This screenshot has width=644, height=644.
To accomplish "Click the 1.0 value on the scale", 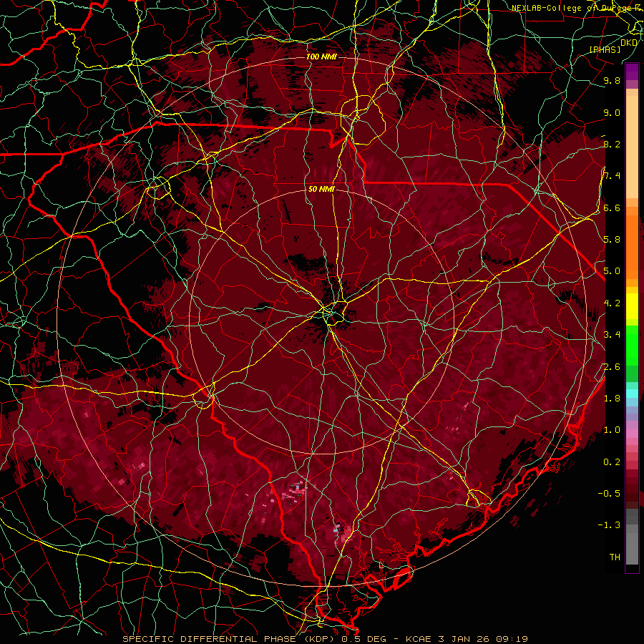I will coord(612,430).
